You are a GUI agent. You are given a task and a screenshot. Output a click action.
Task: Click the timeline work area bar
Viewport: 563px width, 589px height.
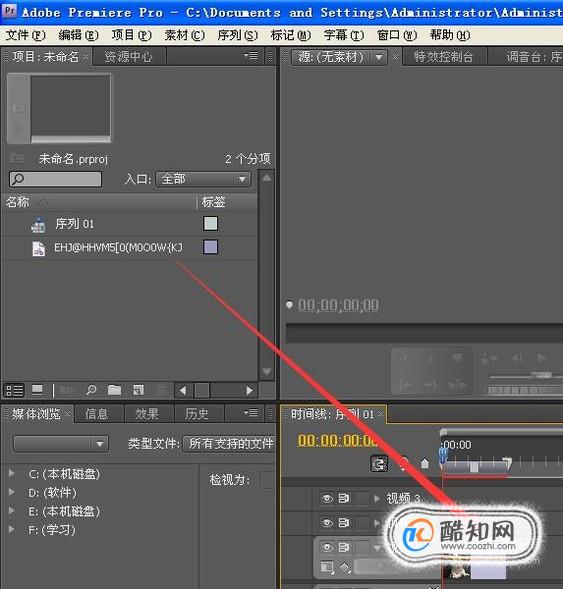coord(476,467)
